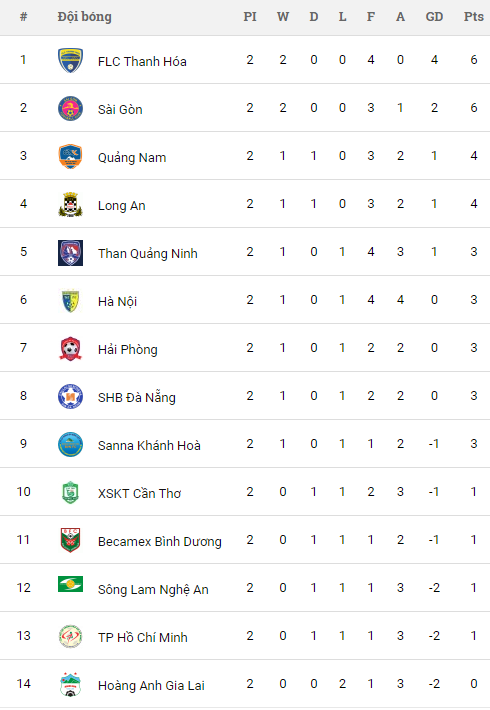Select the Long An crest icon
This screenshot has height=710, width=490.
[x=70, y=204]
